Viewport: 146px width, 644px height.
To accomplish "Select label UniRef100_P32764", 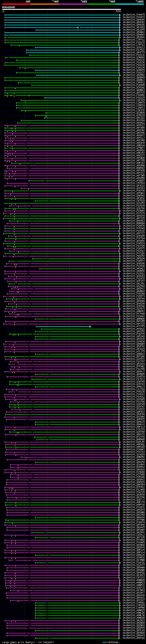I will point(134,238).
